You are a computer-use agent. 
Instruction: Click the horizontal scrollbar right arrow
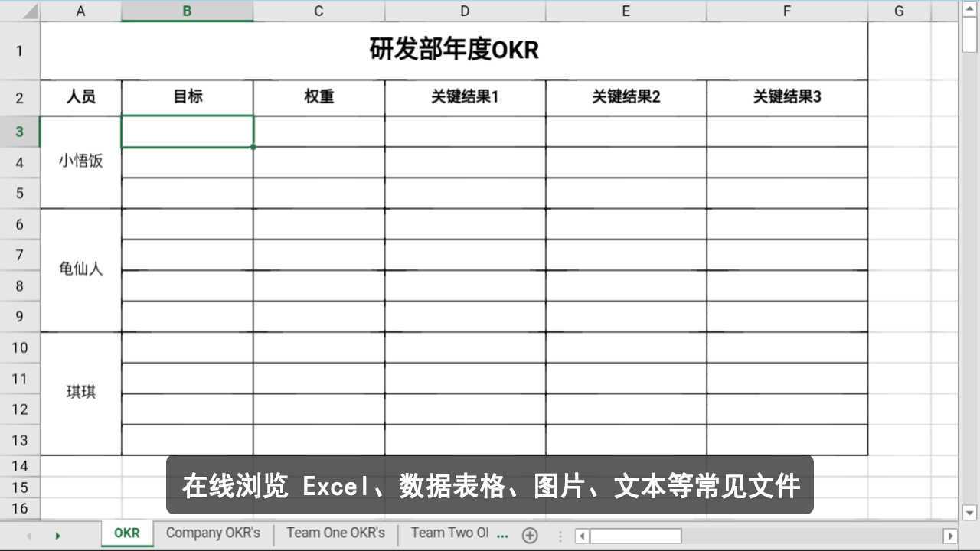[949, 536]
